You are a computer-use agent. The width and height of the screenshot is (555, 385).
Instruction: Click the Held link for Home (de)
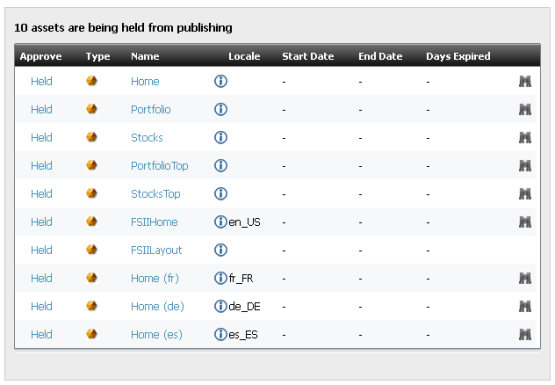coord(41,306)
